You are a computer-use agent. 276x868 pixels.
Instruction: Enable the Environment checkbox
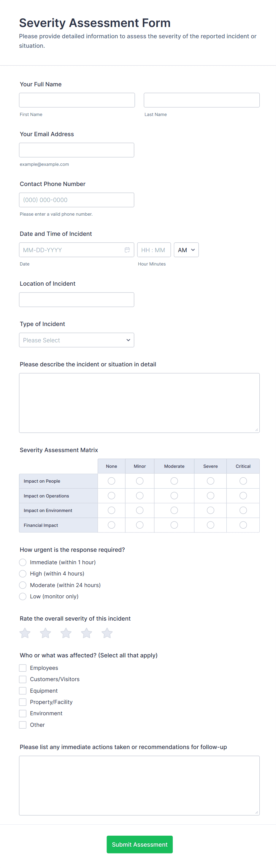23,713
